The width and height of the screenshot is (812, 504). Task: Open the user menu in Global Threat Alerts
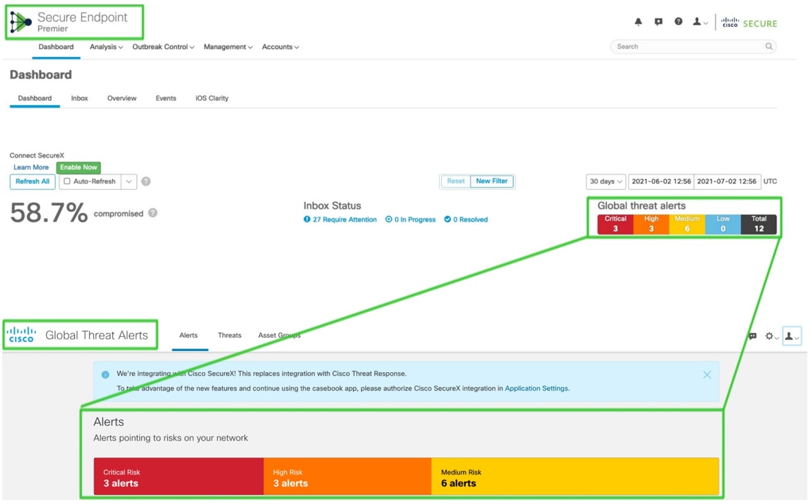792,336
